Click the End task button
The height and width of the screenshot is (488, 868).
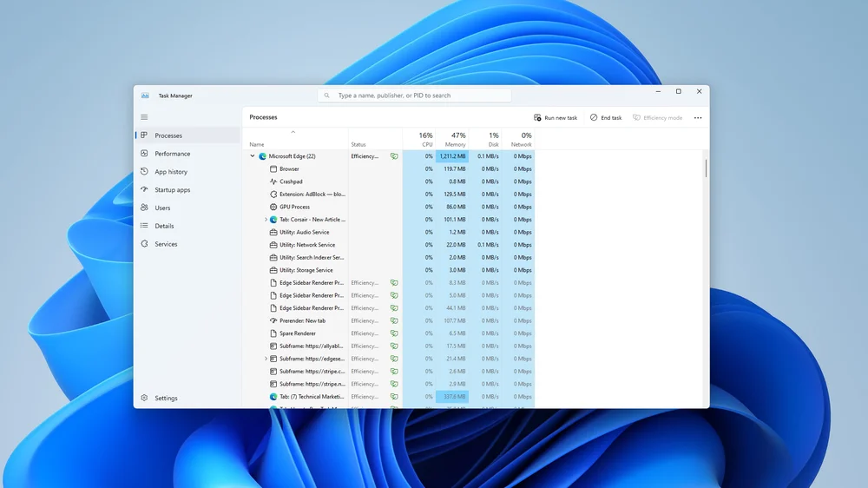pyautogui.click(x=606, y=118)
